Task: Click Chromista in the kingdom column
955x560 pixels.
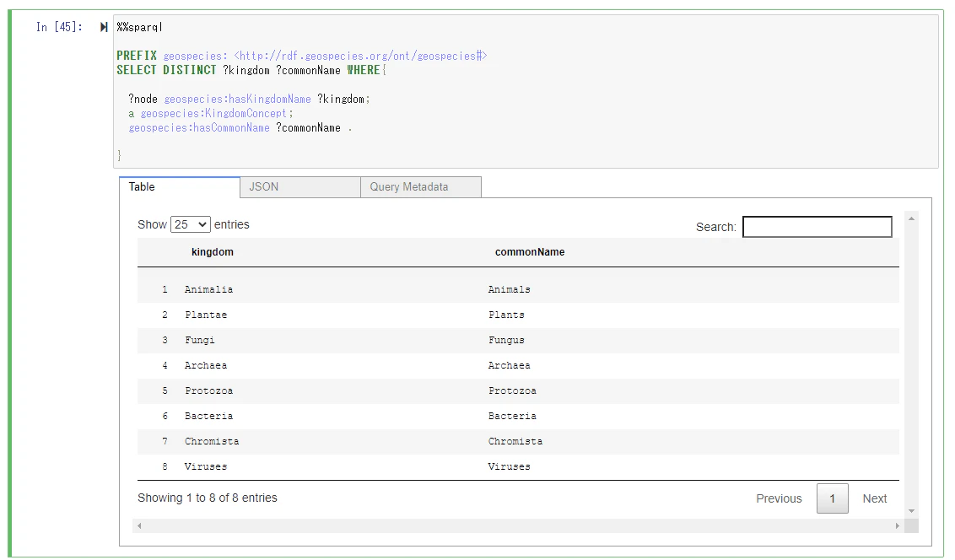Action: click(212, 441)
